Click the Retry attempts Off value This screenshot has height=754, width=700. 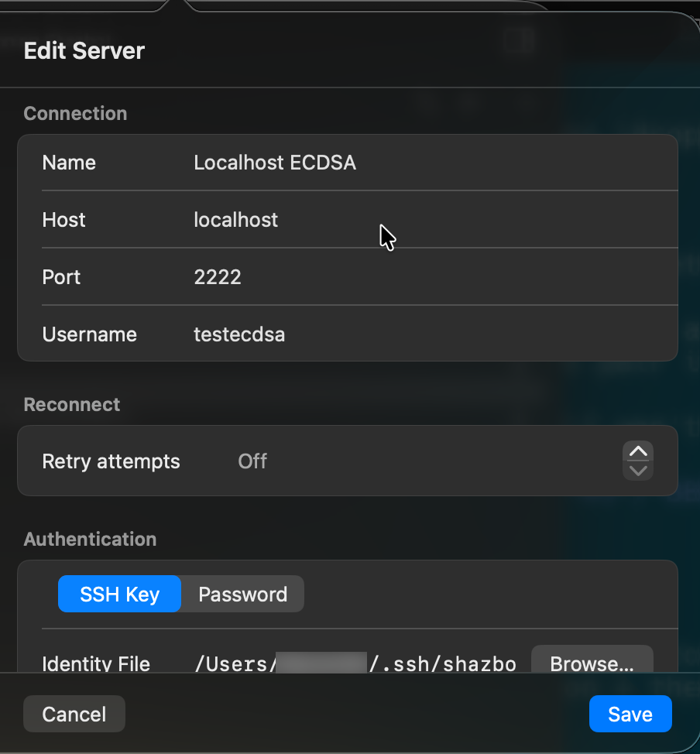(252, 461)
